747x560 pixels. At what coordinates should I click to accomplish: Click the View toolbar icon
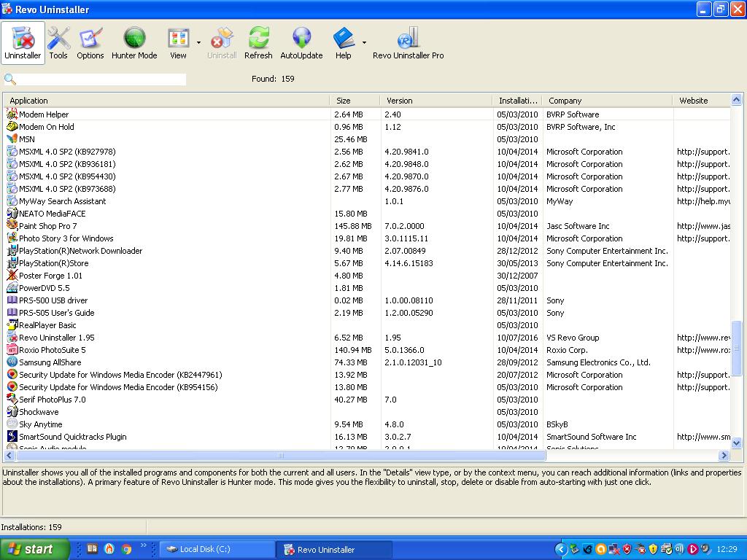point(178,43)
